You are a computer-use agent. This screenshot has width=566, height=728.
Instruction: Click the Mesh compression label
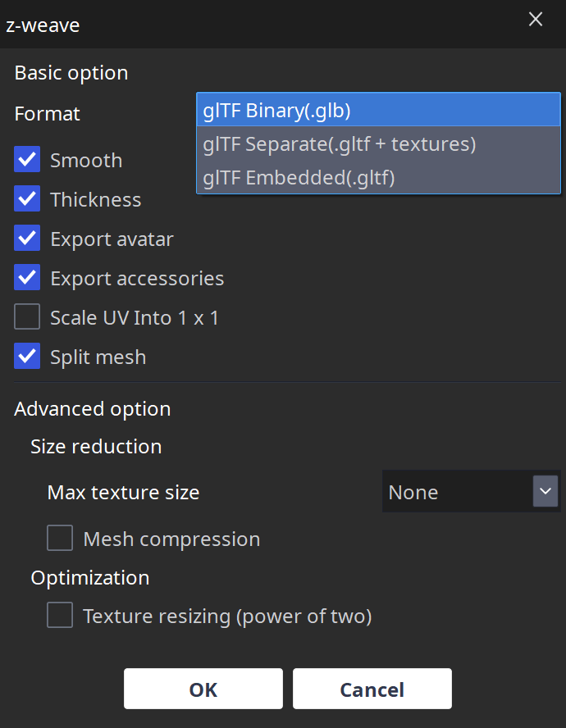coord(171,539)
